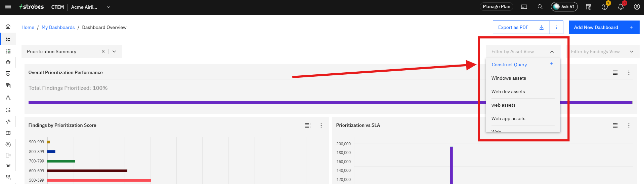Open kebab menu for Overall Prioritization Performance
This screenshot has width=644, height=184.
pos(629,73)
